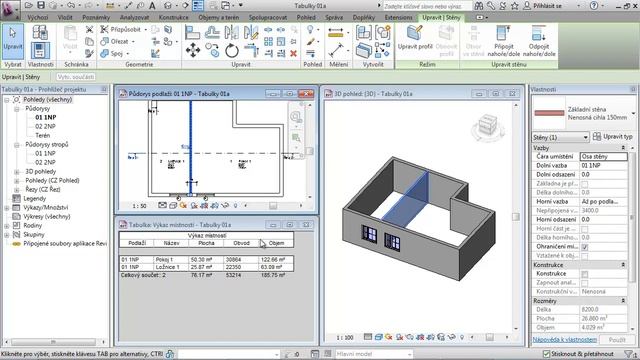
Task: Click the Open folder icon in quick access toolbar
Action: point(29,5)
